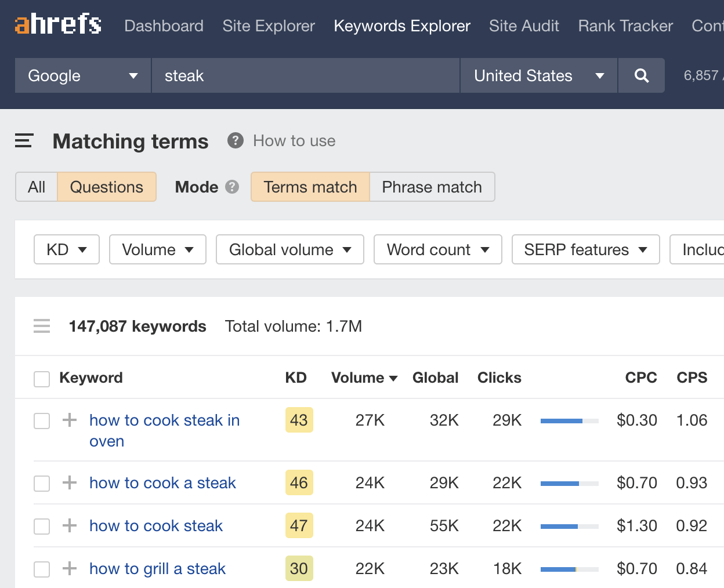Click the Ahrefs logo
This screenshot has height=588, width=724.
click(x=58, y=24)
